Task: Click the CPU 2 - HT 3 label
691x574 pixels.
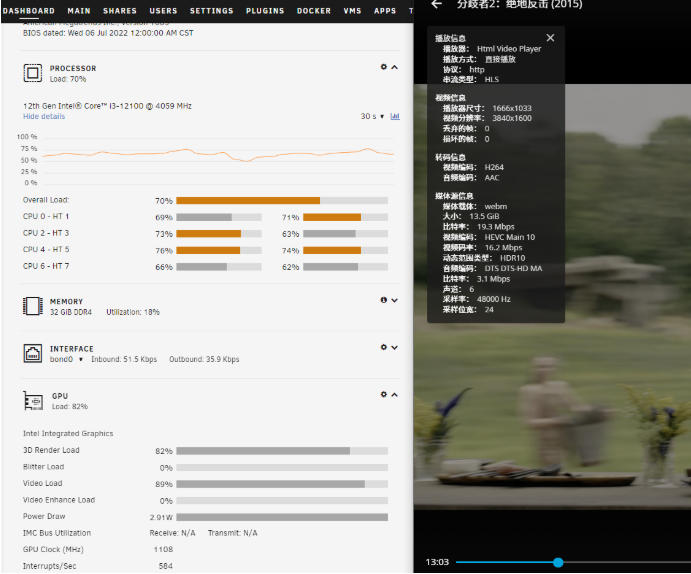Action: pyautogui.click(x=46, y=233)
